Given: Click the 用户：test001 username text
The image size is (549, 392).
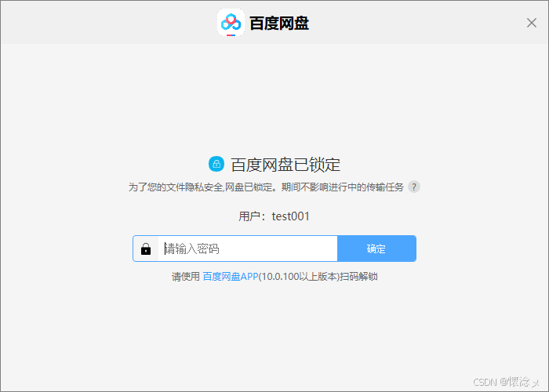Looking at the screenshot, I should pos(274,216).
